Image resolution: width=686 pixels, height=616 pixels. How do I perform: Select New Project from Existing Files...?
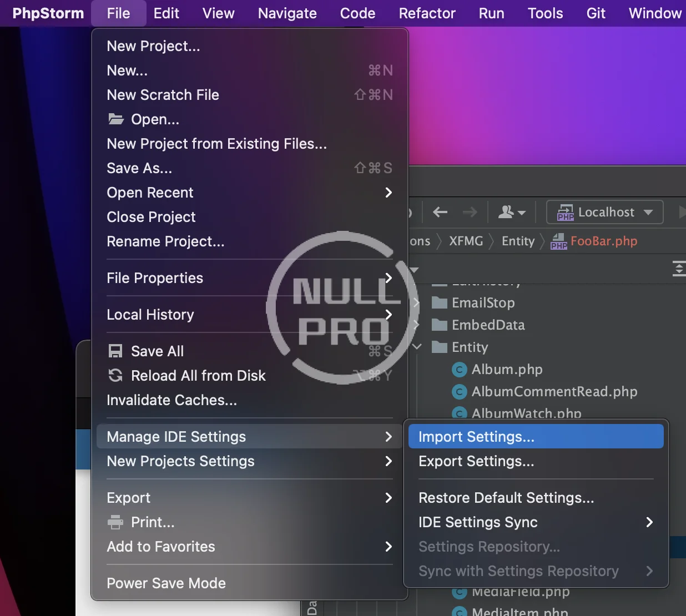249,144
